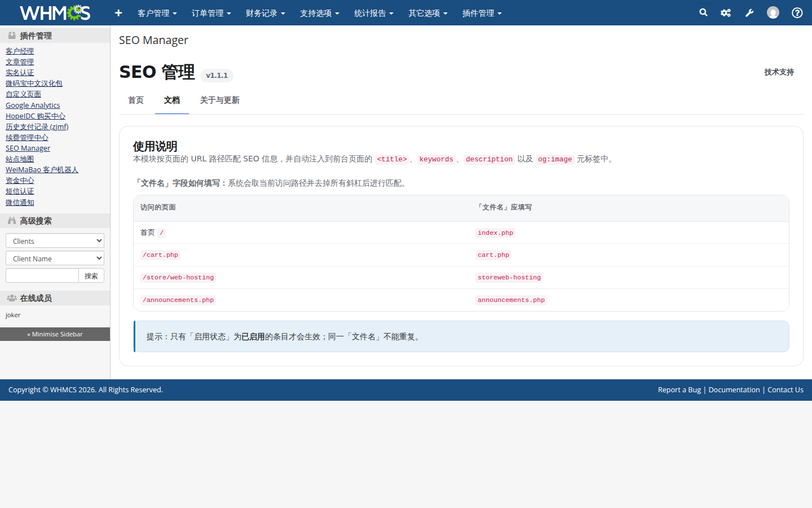Viewport: 812px width, 508px height.
Task: Open Google Analytics addon link
Action: click(x=33, y=106)
